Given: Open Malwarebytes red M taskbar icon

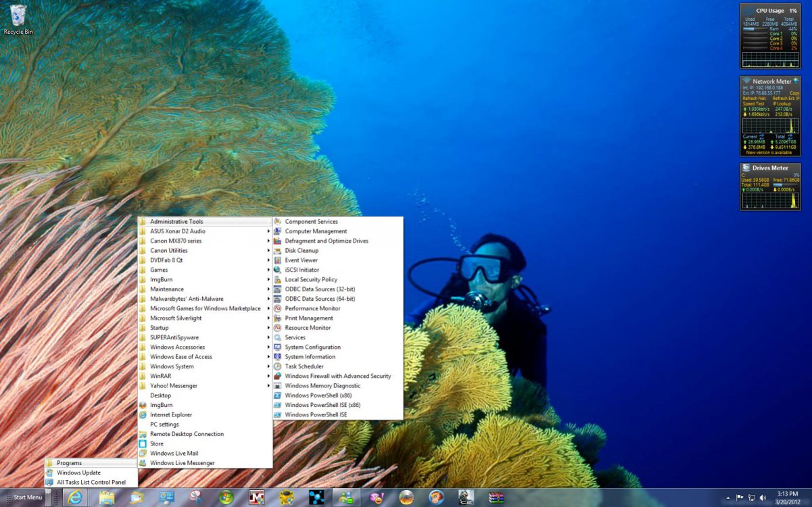Looking at the screenshot, I should 256,498.
